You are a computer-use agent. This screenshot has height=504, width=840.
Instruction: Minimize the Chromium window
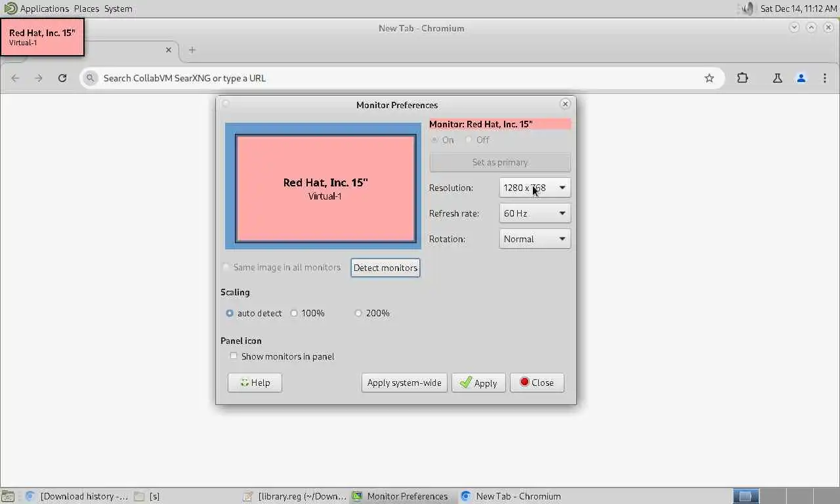coord(794,28)
